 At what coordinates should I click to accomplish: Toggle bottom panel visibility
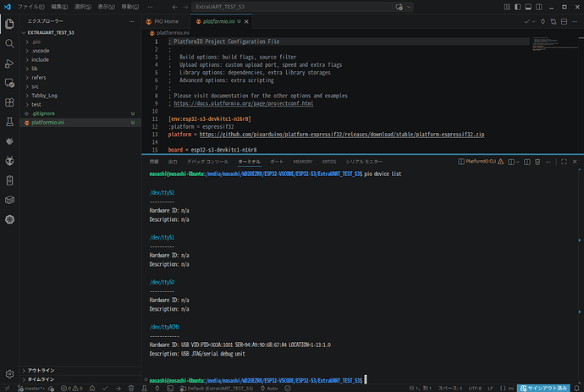pos(528,7)
